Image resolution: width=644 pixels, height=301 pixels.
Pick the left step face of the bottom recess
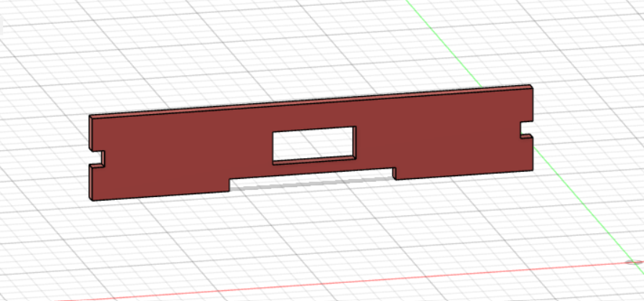point(229,185)
